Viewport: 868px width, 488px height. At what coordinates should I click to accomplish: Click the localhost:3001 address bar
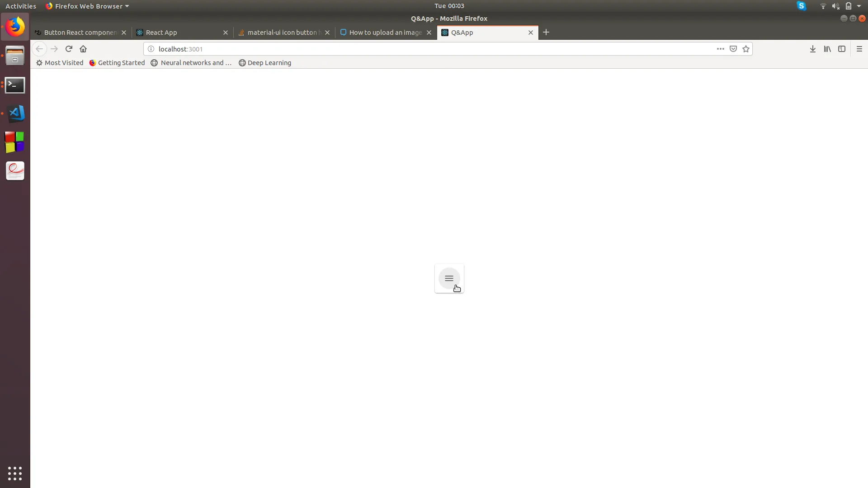coord(407,49)
